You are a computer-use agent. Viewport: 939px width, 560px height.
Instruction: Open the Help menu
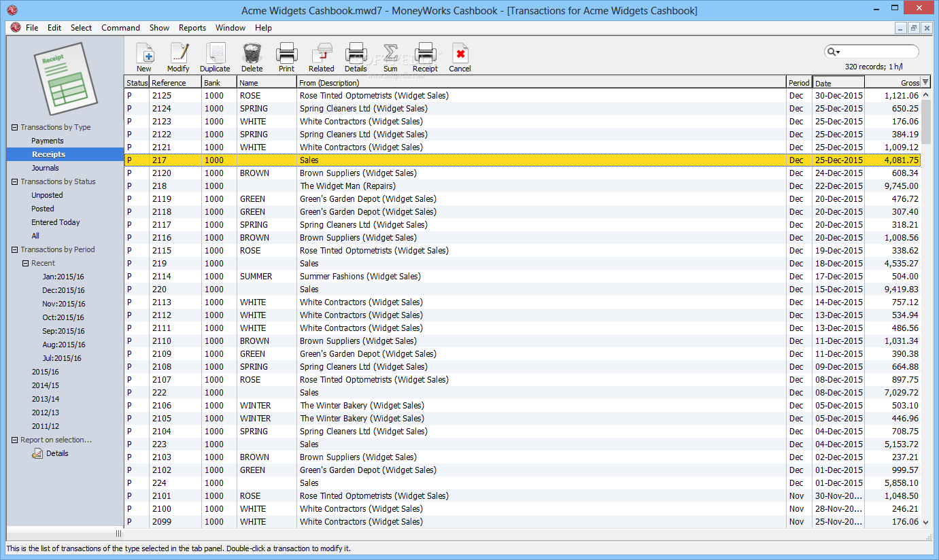[263, 28]
